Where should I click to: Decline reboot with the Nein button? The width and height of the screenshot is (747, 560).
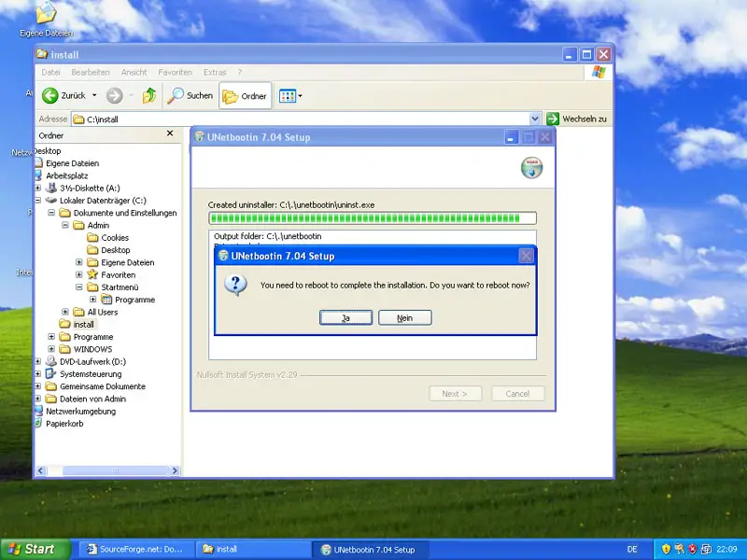(x=405, y=317)
